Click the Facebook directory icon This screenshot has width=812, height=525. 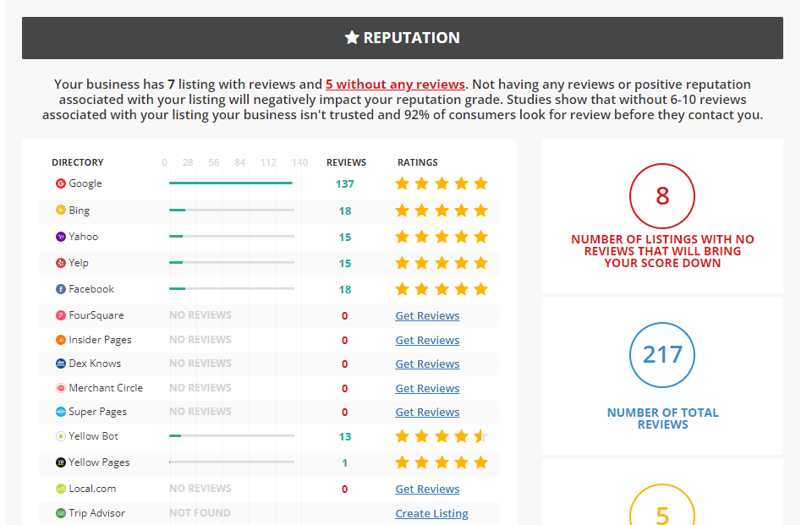61,289
